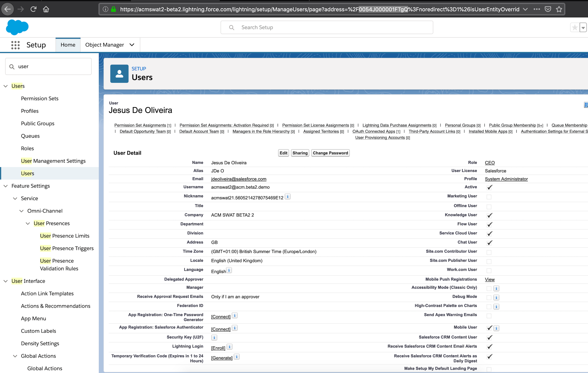Click the info icon next to Nickname
588x373 pixels.
[x=288, y=197]
